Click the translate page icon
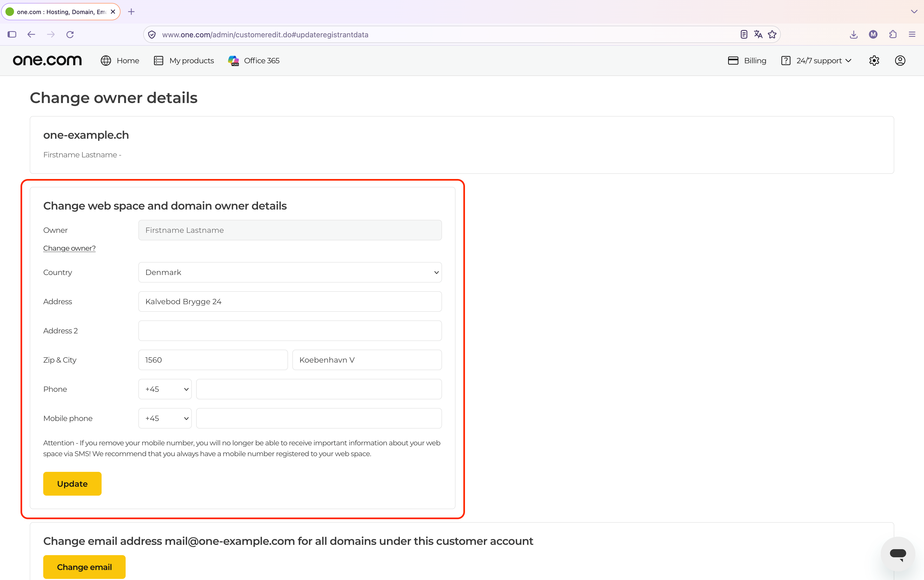 click(758, 35)
